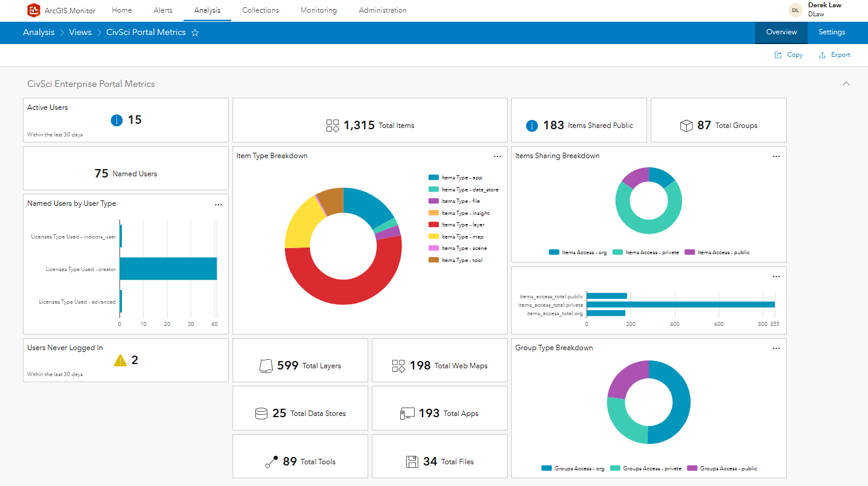This screenshot has width=868, height=486.
Task: Switch to the Settings tab
Action: point(832,33)
